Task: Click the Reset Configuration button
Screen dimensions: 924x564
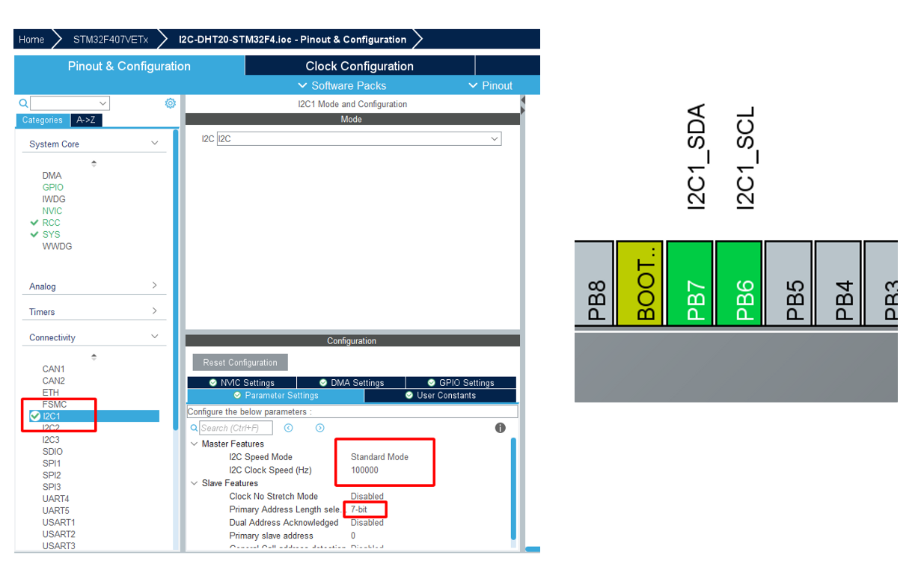Action: [240, 363]
